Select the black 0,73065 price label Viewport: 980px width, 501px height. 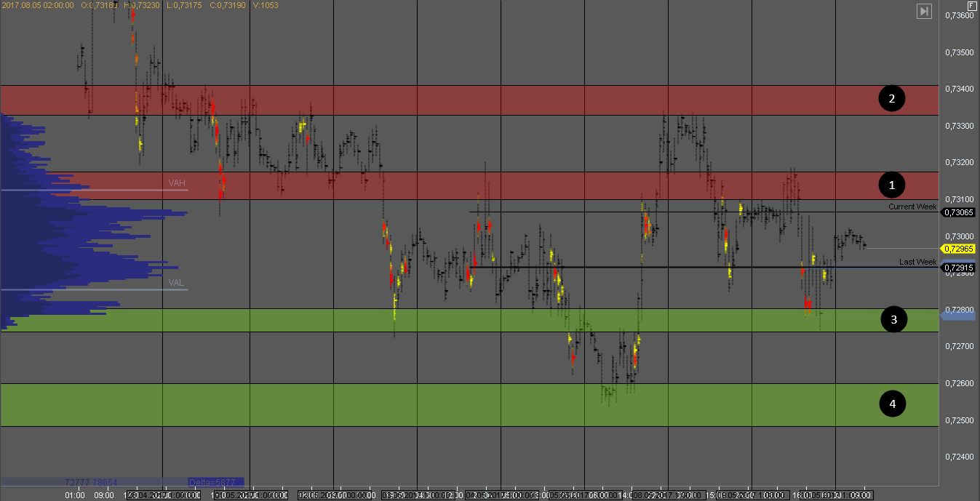(958, 212)
